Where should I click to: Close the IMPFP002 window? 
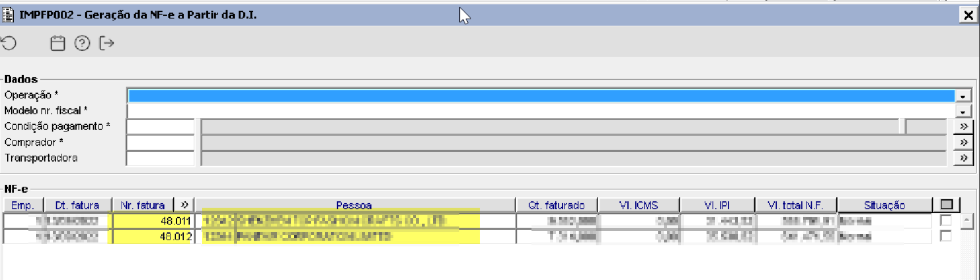968,15
